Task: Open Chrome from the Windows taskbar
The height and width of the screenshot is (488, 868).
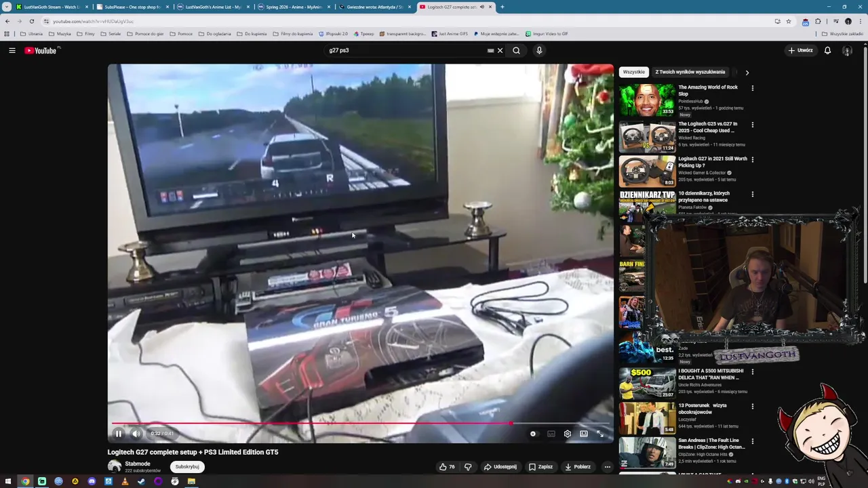Action: click(25, 481)
